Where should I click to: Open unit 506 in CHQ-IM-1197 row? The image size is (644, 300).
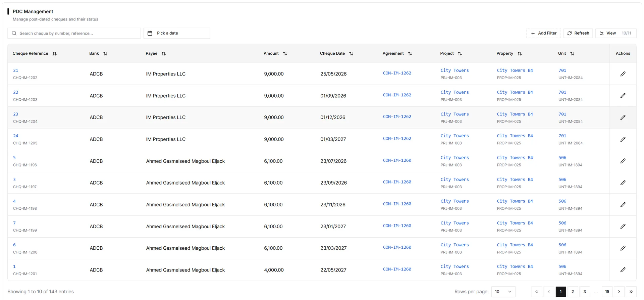point(562,180)
